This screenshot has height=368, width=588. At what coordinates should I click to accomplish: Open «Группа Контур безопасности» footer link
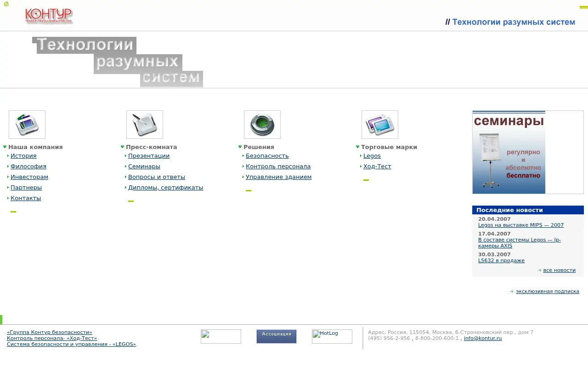point(50,332)
